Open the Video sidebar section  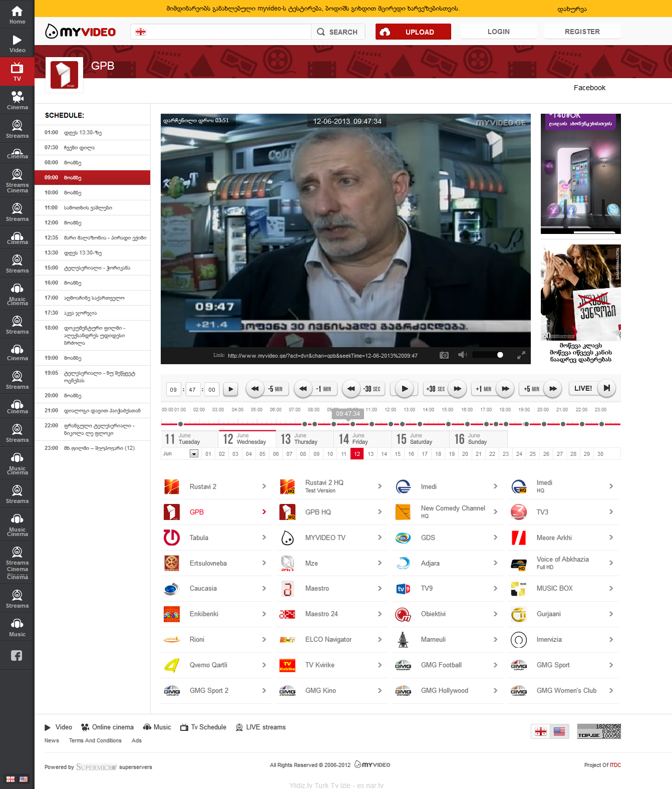click(17, 43)
